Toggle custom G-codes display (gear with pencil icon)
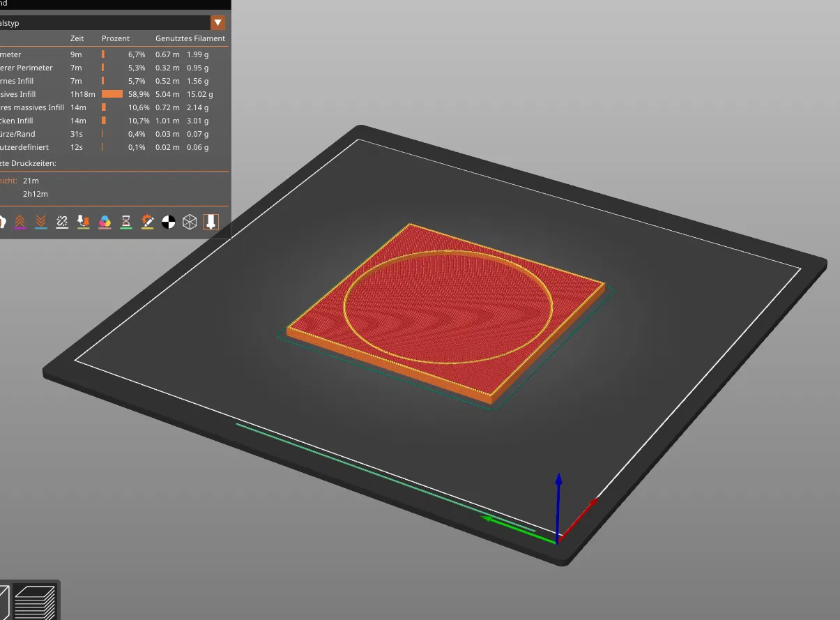 (147, 222)
